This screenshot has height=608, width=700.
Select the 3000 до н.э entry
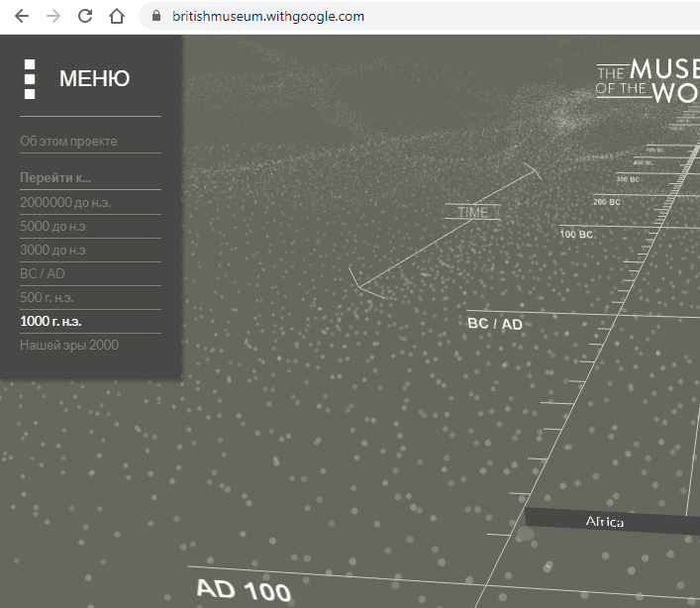tap(52, 250)
